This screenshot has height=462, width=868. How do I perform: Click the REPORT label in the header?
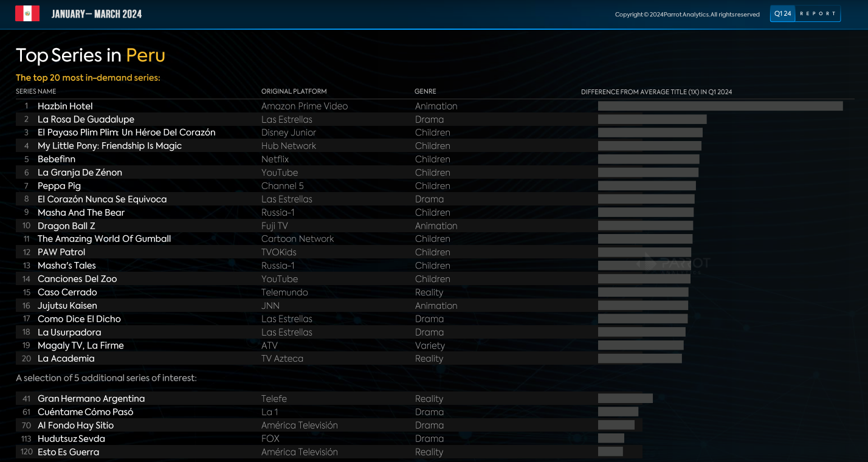[818, 14]
